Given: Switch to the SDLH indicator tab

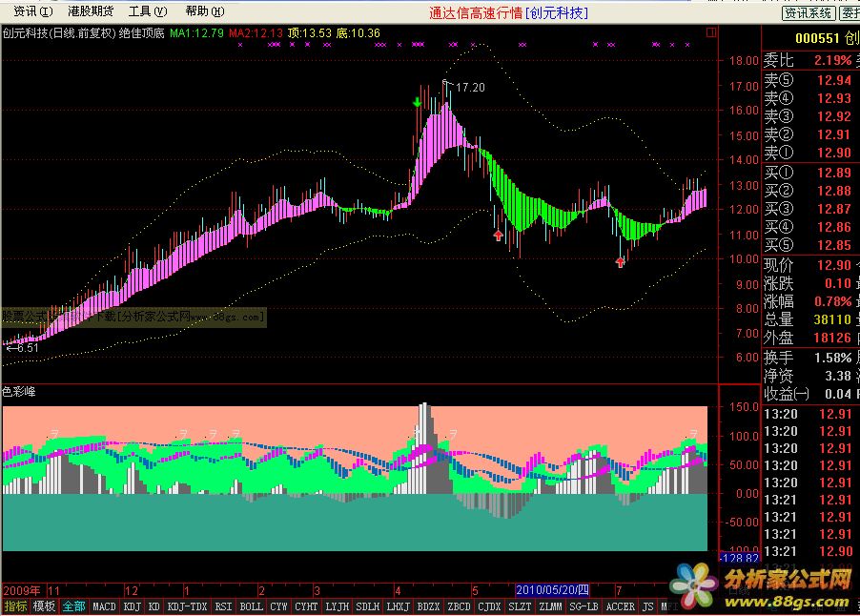Looking at the screenshot, I should coord(367,606).
